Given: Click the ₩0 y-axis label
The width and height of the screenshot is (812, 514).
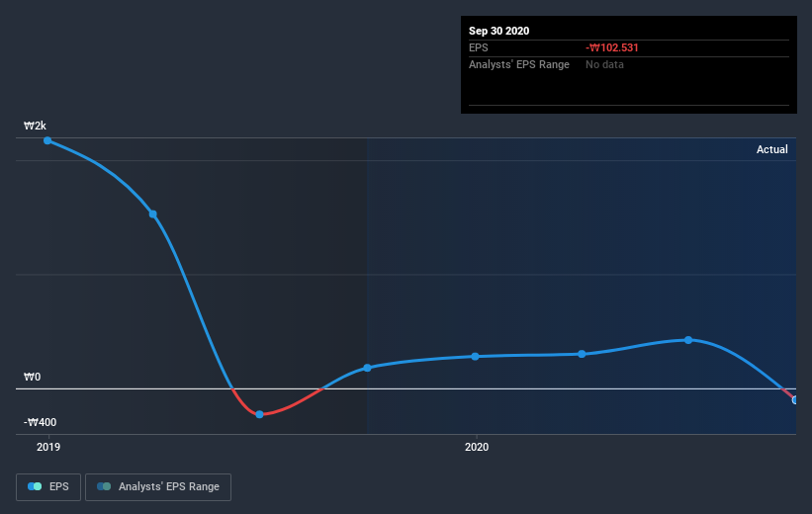Looking at the screenshot, I should [x=32, y=377].
